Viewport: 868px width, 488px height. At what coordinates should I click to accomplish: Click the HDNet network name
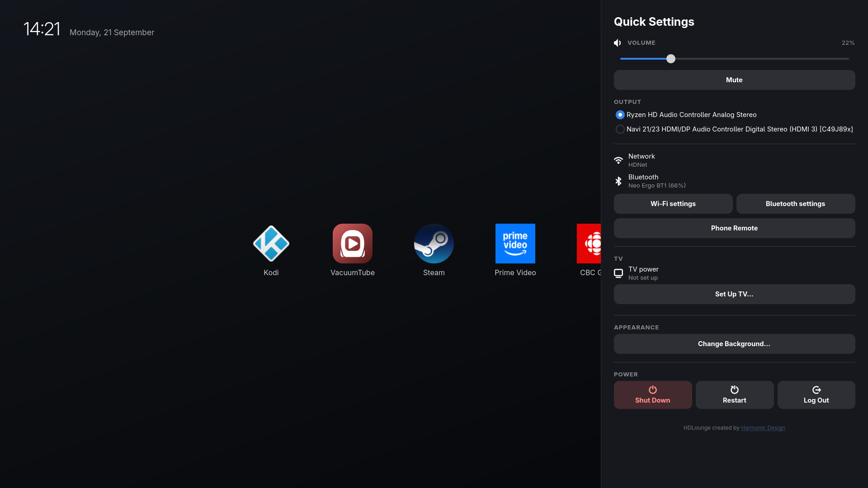(637, 165)
